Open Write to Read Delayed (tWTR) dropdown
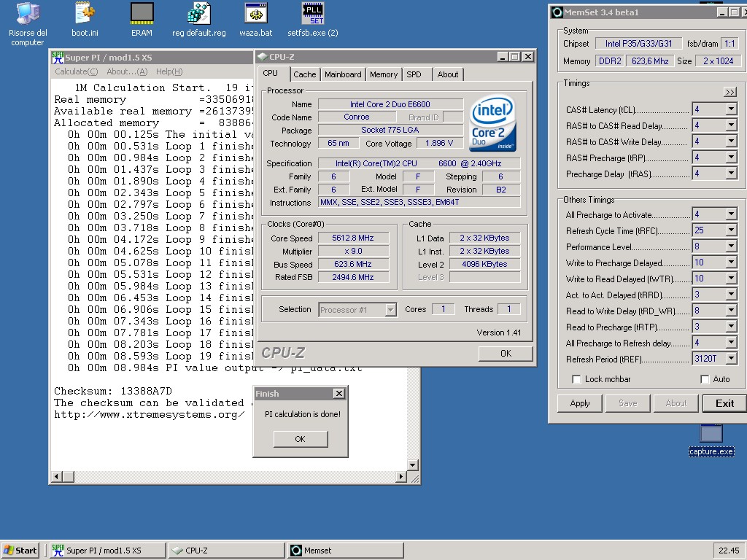The height and width of the screenshot is (560, 747). 731,278
